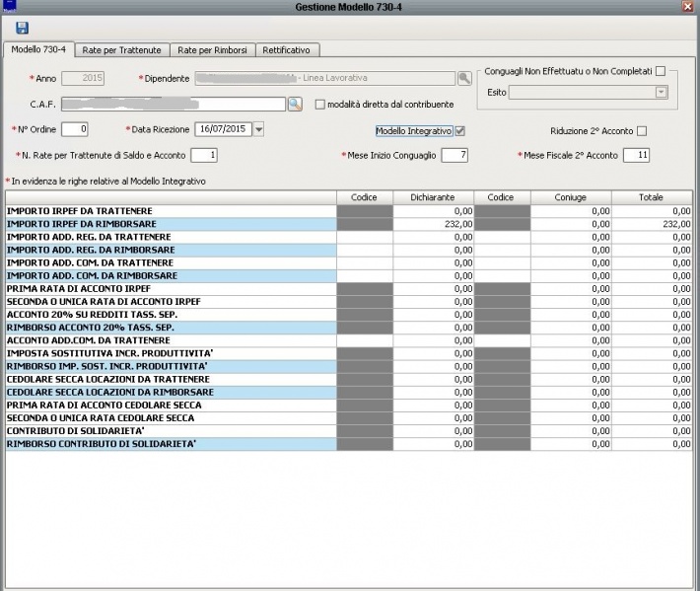
Task: Click the Totale column header
Action: coord(651,197)
